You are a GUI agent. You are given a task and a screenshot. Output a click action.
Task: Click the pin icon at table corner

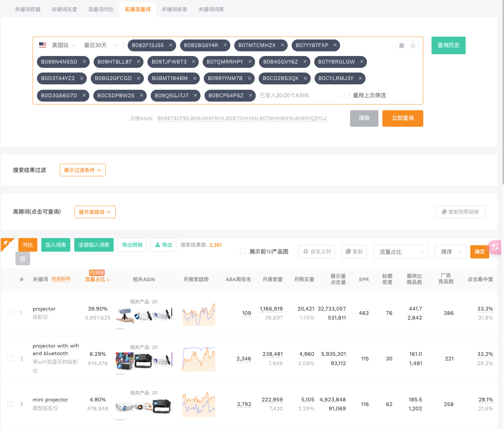click(5, 243)
